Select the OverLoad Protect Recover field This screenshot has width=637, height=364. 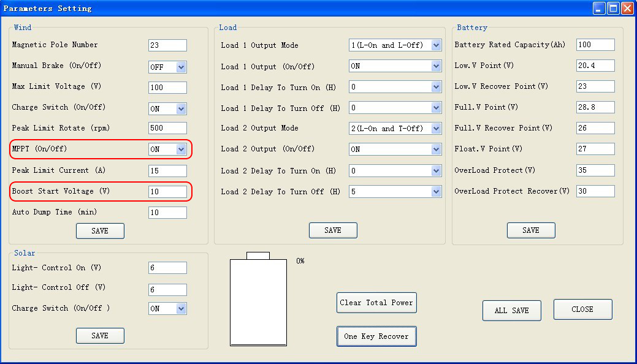(x=595, y=191)
